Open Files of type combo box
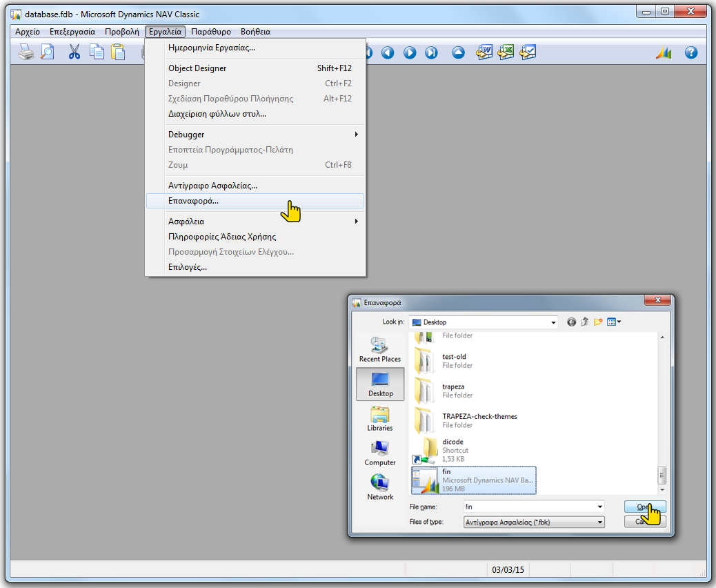This screenshot has width=716, height=588. coord(534,522)
